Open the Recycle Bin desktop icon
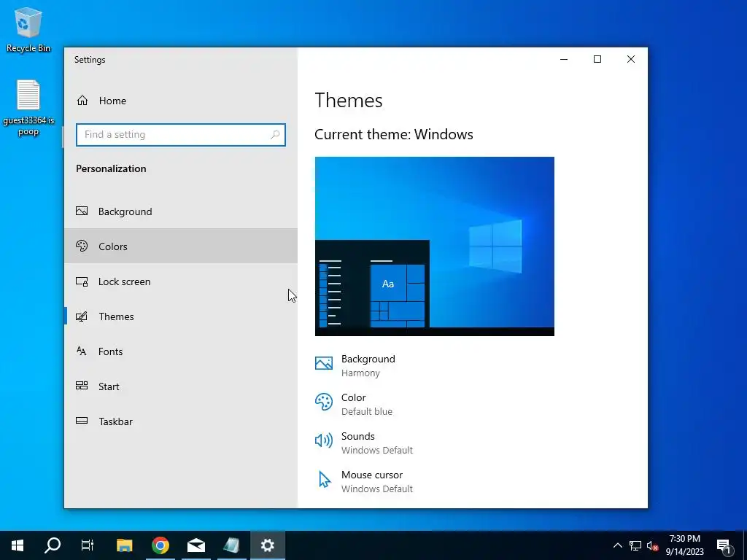This screenshot has height=560, width=747. (x=28, y=29)
